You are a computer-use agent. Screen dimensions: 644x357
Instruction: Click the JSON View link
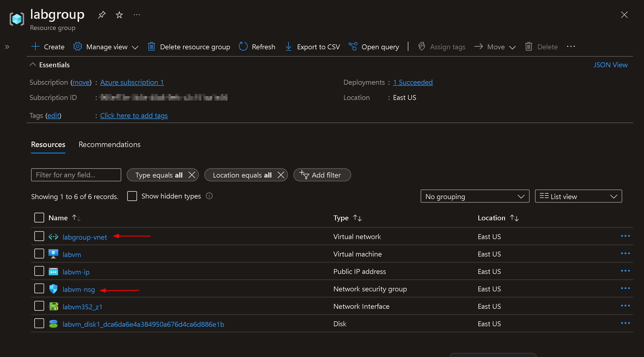click(x=610, y=65)
